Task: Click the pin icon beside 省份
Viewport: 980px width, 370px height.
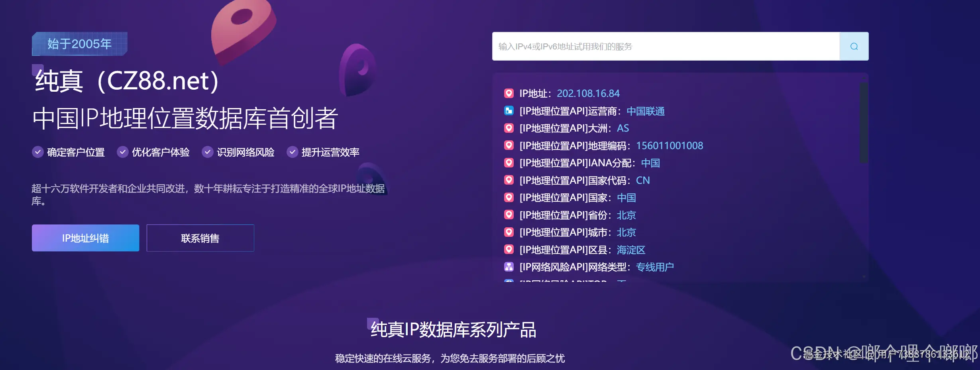Action: [x=509, y=215]
